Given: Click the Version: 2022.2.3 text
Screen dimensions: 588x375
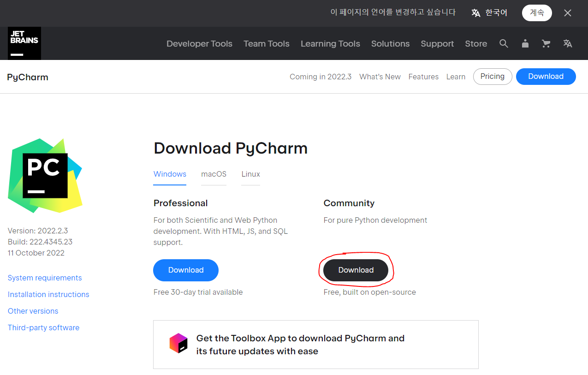Looking at the screenshot, I should pyautogui.click(x=38, y=231).
